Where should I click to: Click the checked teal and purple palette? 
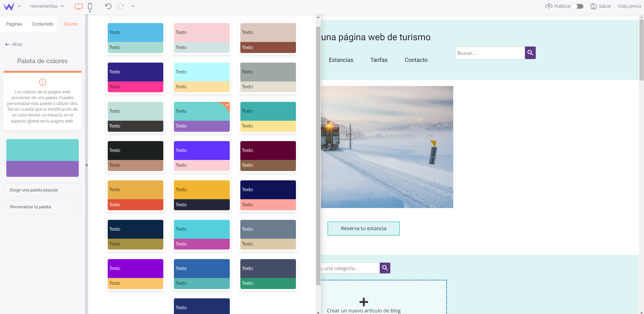pos(202,117)
